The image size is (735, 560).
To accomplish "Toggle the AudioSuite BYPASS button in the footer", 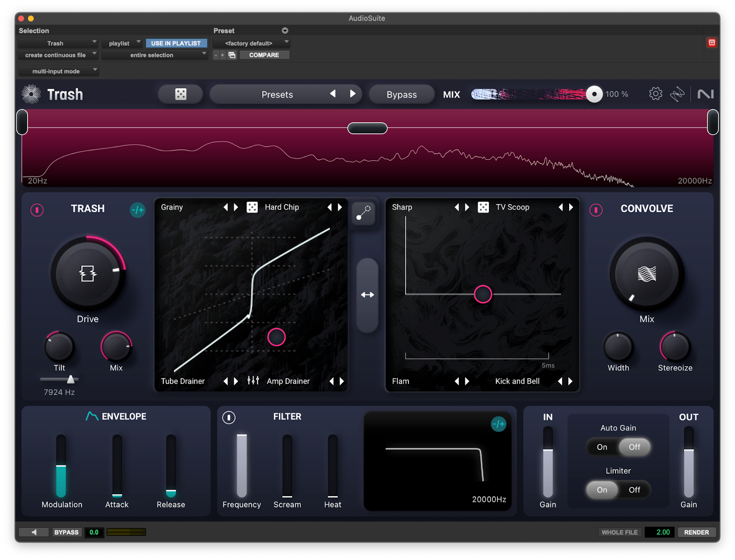I will pyautogui.click(x=67, y=532).
